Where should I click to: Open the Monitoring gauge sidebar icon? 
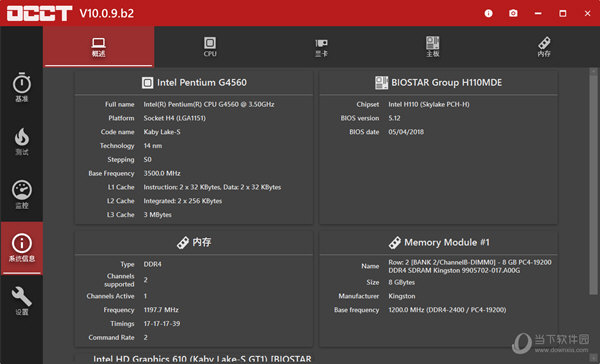(22, 194)
